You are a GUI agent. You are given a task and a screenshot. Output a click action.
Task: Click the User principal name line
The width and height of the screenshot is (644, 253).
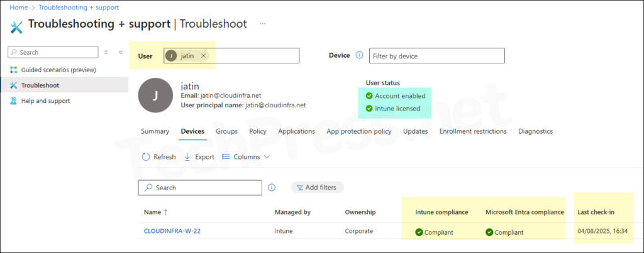click(x=243, y=105)
